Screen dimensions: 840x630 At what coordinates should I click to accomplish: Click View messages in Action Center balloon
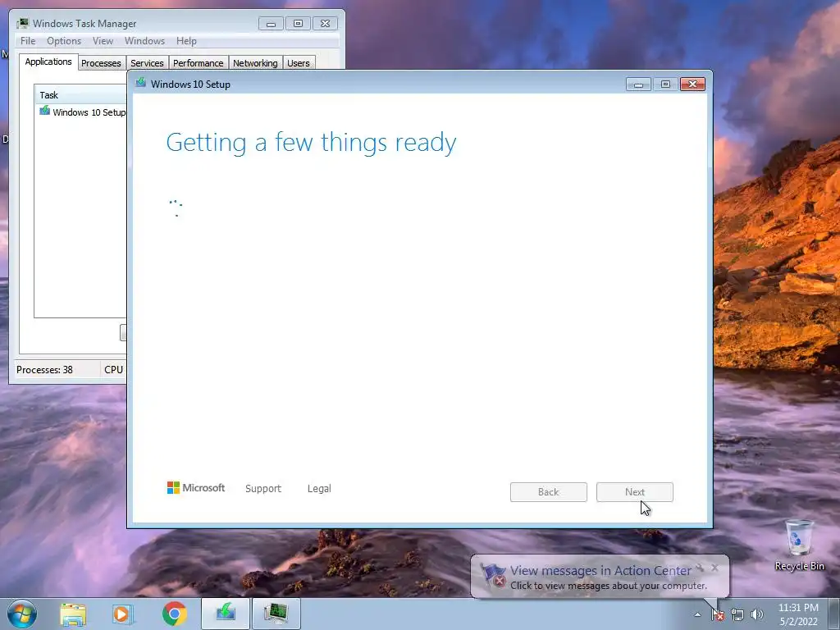tap(600, 571)
